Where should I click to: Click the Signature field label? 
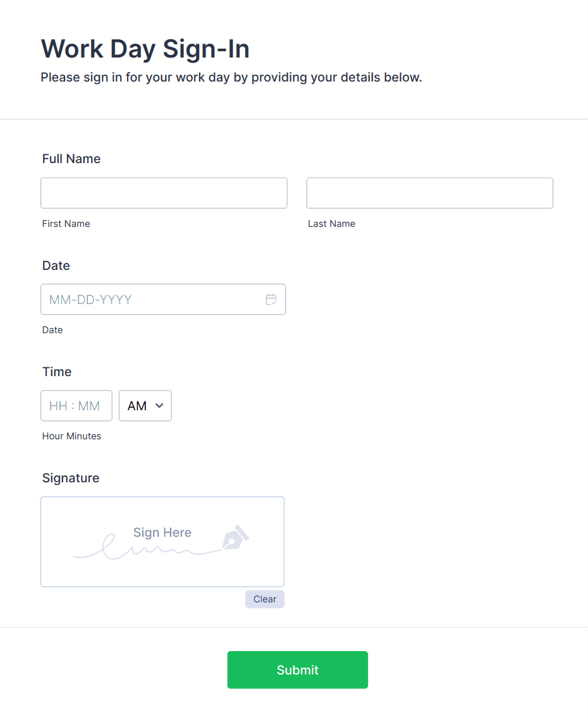(71, 478)
